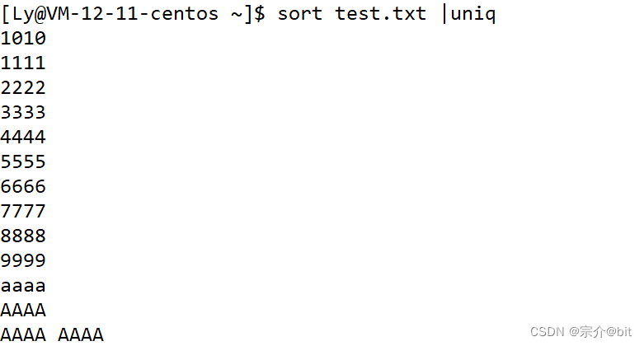This screenshot has width=644, height=346.
Task: Click the test.txt filename in command
Action: pyautogui.click(x=380, y=14)
